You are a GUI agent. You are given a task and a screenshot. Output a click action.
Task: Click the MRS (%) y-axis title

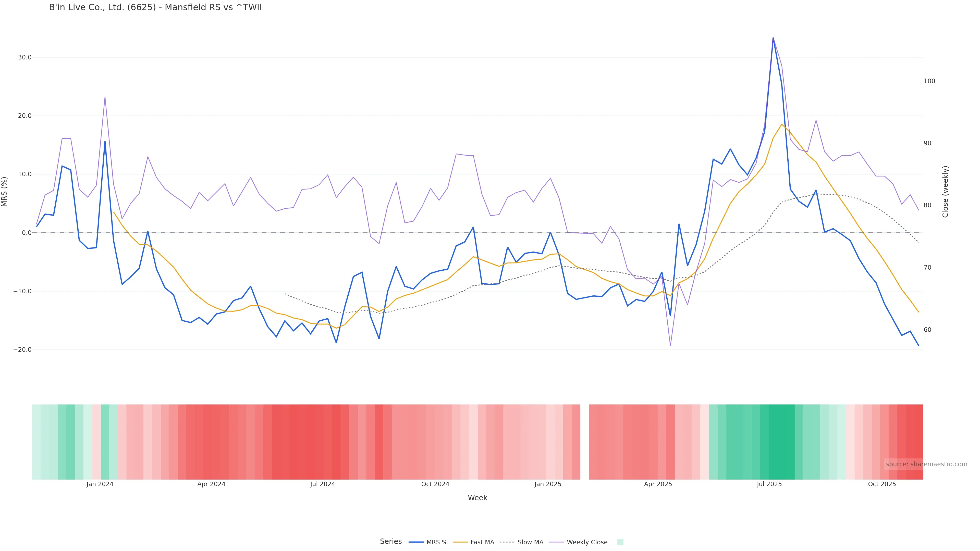tap(5, 192)
